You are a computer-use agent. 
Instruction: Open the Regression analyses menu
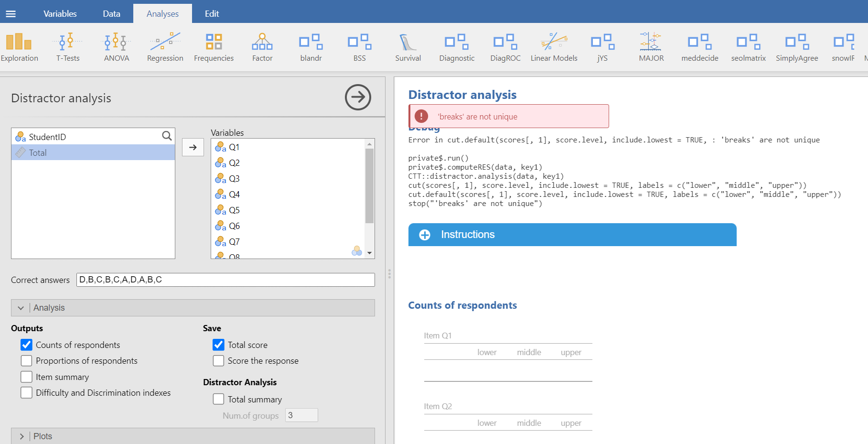165,47
